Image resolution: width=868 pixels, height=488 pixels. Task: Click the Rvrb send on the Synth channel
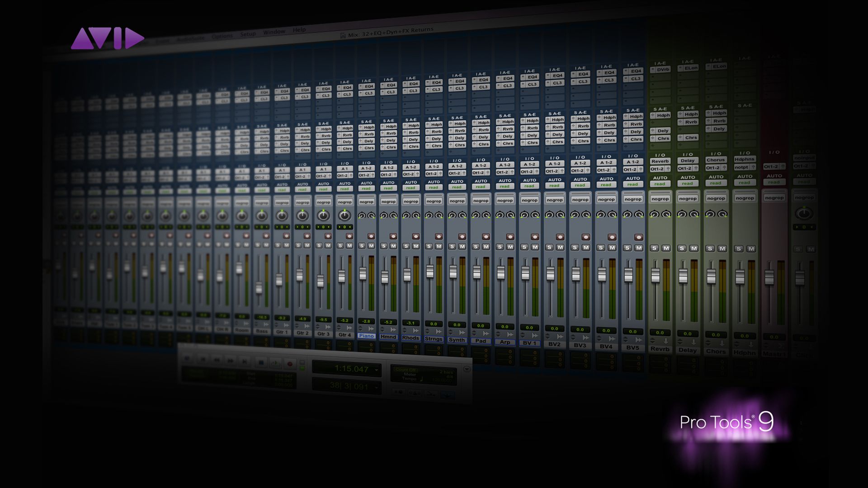click(x=457, y=131)
